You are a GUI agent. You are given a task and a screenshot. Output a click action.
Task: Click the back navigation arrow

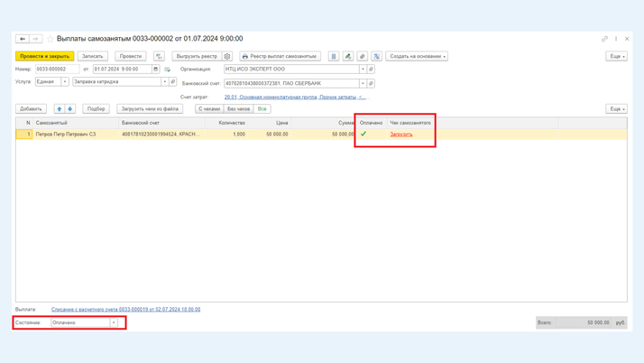(23, 39)
